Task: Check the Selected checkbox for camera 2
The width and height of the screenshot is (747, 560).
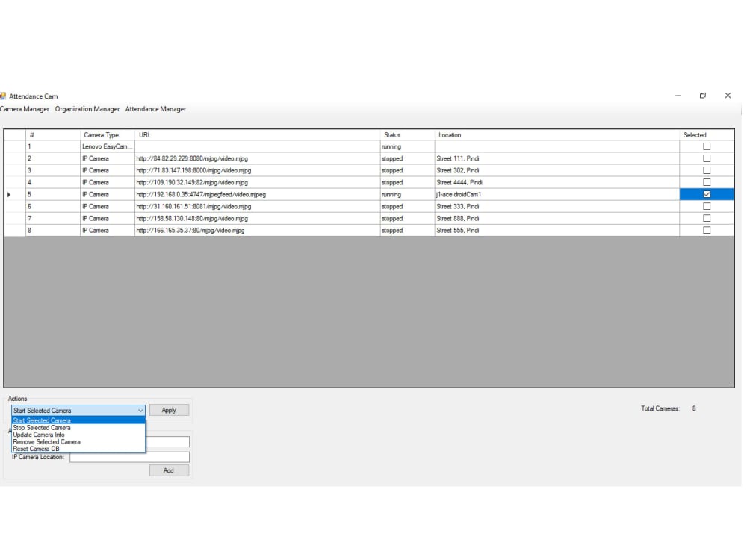Action: click(706, 158)
